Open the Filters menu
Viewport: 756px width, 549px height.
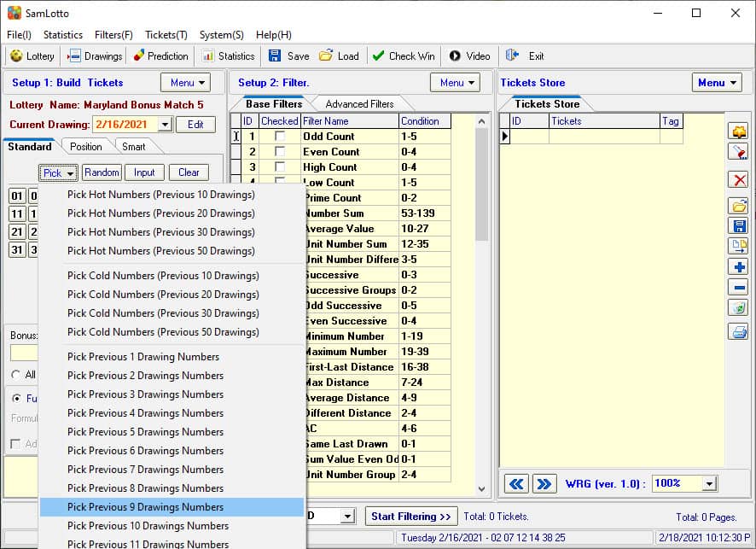(x=113, y=35)
